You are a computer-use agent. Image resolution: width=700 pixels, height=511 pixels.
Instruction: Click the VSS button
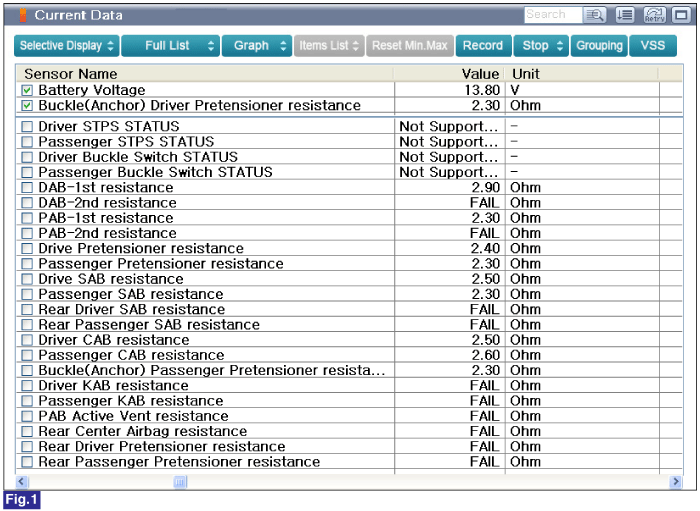point(653,46)
